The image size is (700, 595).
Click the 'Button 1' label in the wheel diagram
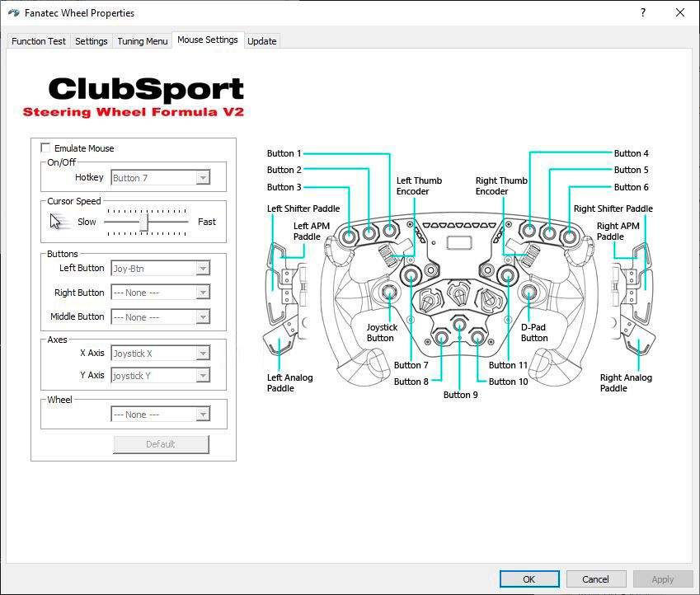[x=284, y=153]
